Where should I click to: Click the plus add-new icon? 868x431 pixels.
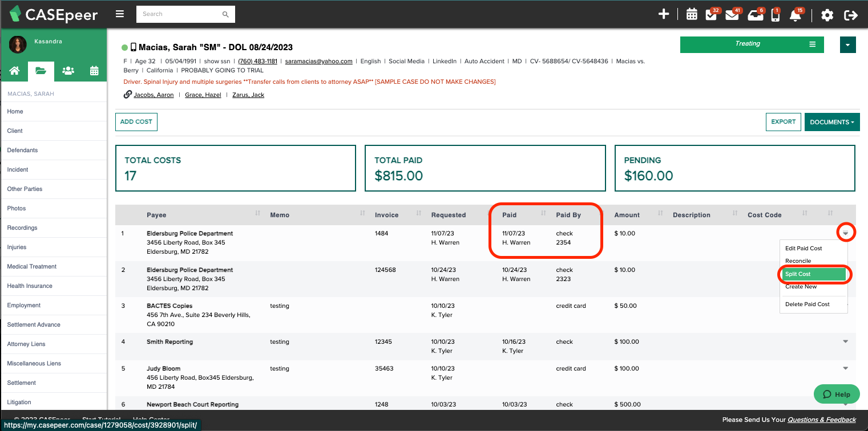pyautogui.click(x=663, y=14)
